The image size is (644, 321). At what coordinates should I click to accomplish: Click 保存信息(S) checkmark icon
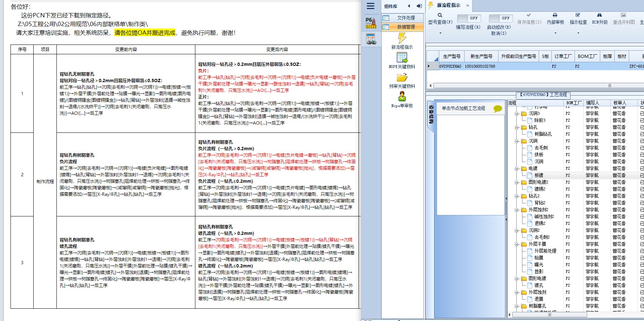pyautogui.click(x=529, y=15)
